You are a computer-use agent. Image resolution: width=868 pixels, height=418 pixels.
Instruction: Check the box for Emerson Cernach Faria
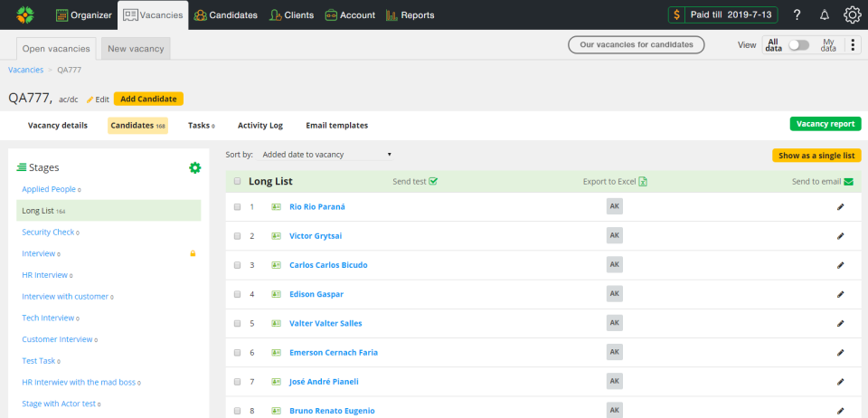[x=238, y=353]
